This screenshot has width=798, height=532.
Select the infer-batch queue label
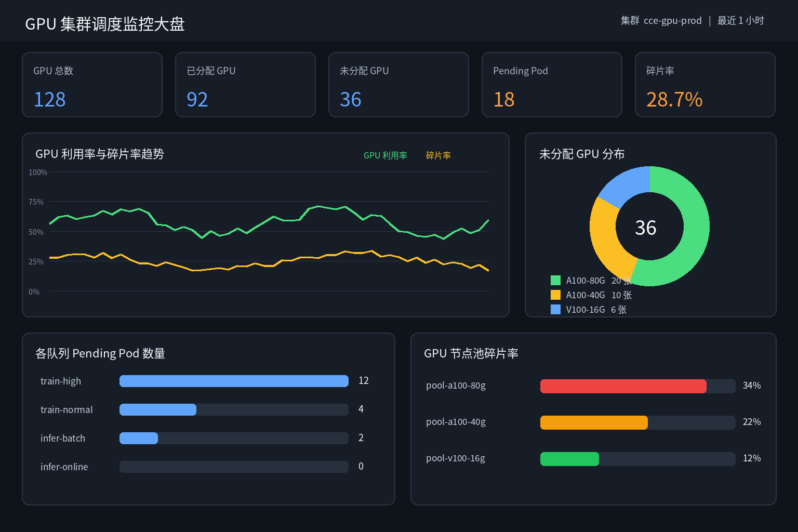click(x=63, y=438)
